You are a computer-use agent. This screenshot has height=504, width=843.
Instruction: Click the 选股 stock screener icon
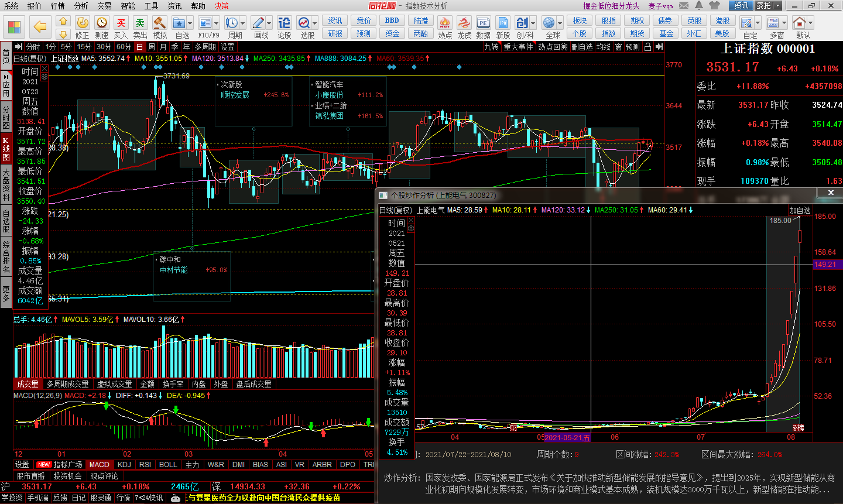pyautogui.click(x=304, y=23)
